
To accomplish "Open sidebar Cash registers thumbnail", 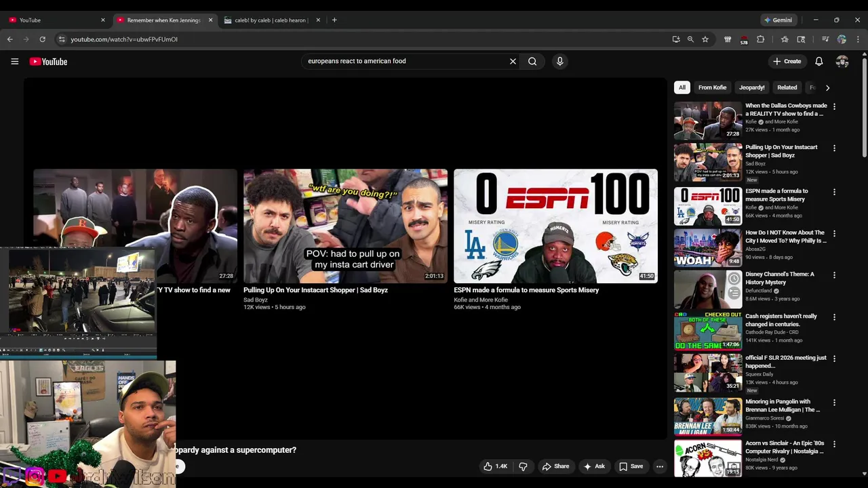I will point(708,331).
